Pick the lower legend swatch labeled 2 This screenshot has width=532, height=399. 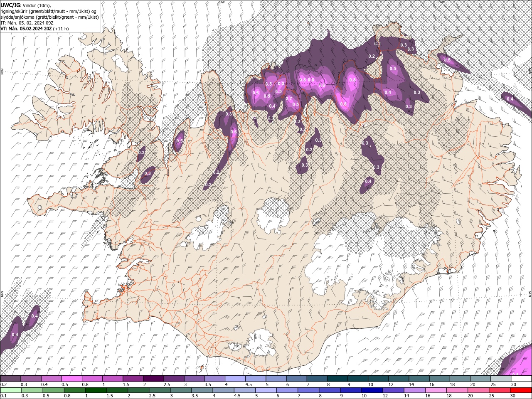point(138,390)
